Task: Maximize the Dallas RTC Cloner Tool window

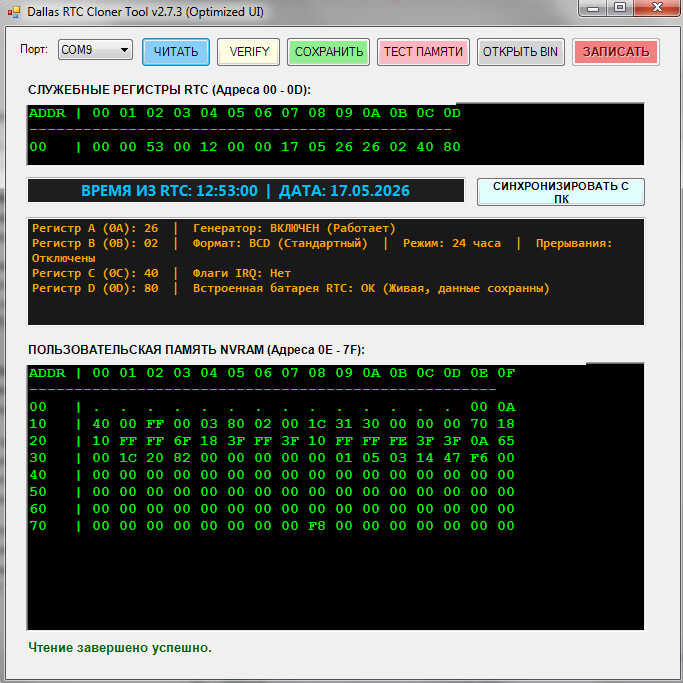Action: [x=620, y=8]
